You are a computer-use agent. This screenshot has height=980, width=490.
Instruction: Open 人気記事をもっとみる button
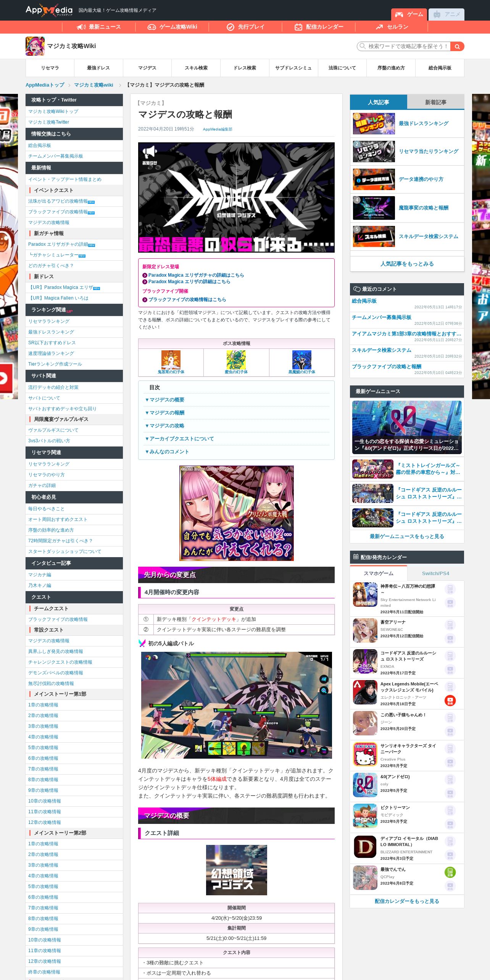point(407,264)
